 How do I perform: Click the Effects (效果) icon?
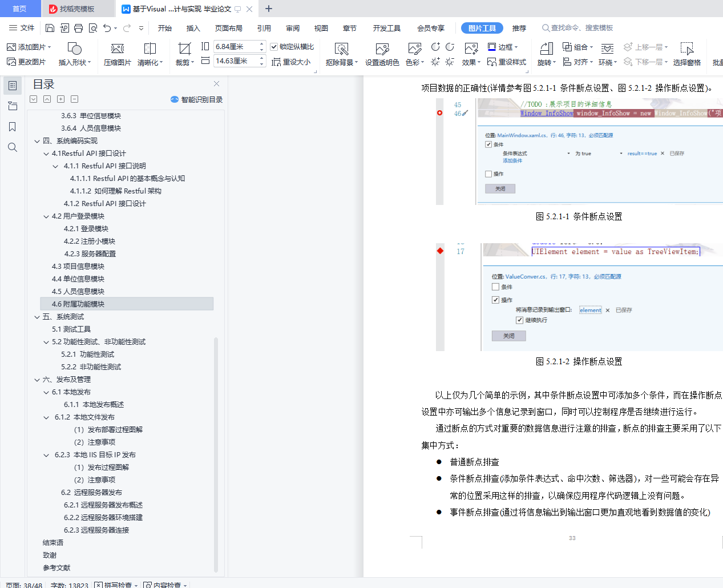click(471, 54)
